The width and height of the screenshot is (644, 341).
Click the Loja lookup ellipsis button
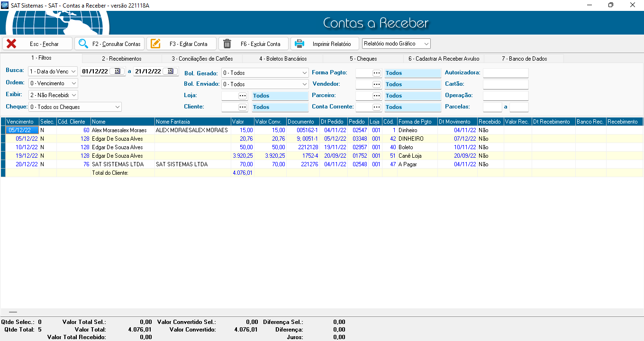[242, 96]
